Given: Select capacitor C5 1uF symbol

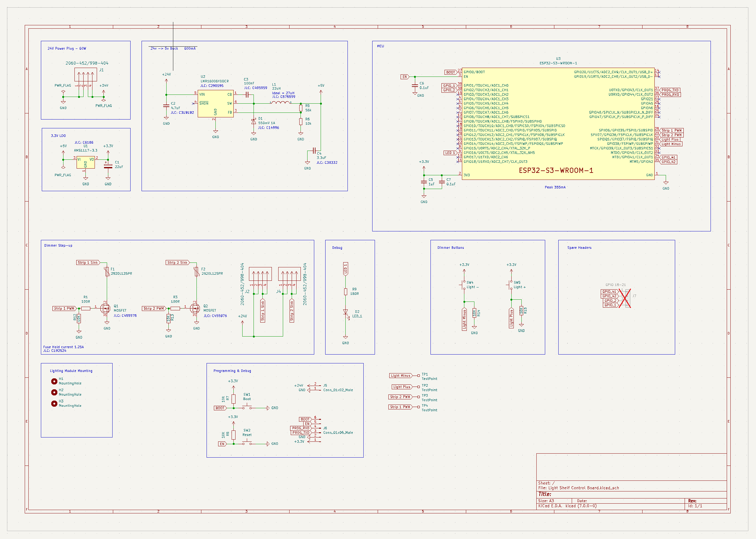Looking at the screenshot, I should (424, 182).
